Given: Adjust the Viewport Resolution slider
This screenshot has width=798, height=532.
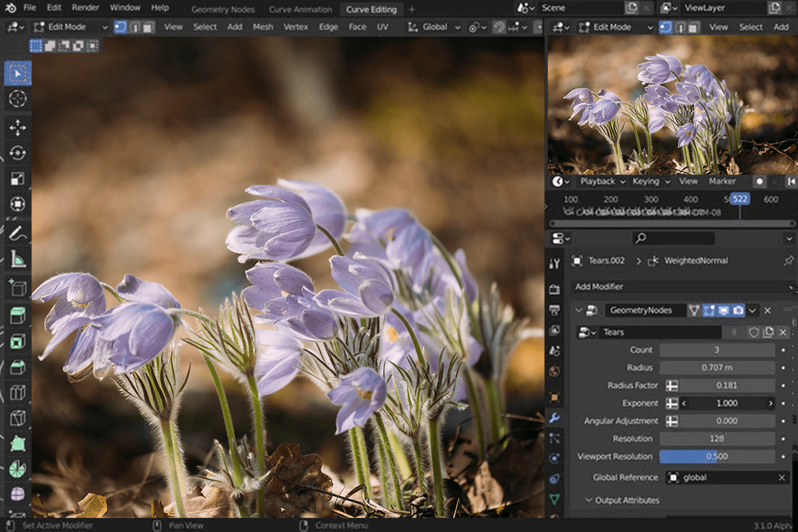Looking at the screenshot, I should click(x=717, y=457).
